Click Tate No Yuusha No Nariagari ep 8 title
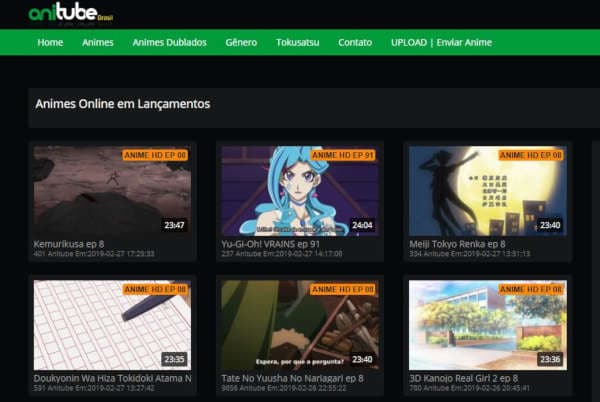This screenshot has width=600, height=402. (x=292, y=378)
